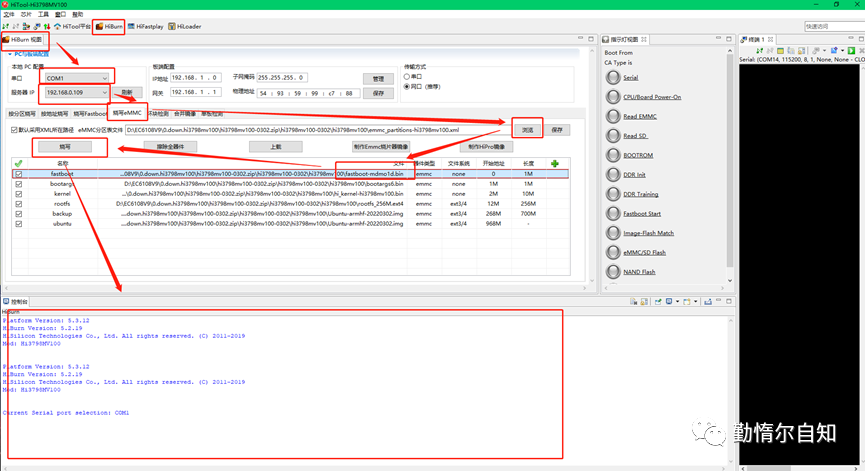Click the console display selected monitor icon
The height and width of the screenshot is (471, 865).
click(669, 302)
